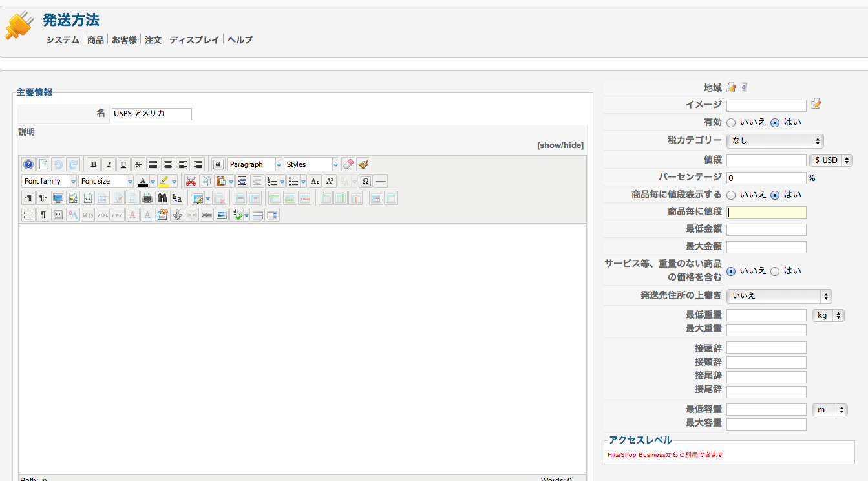Select いいえ for 有効

pos(731,122)
